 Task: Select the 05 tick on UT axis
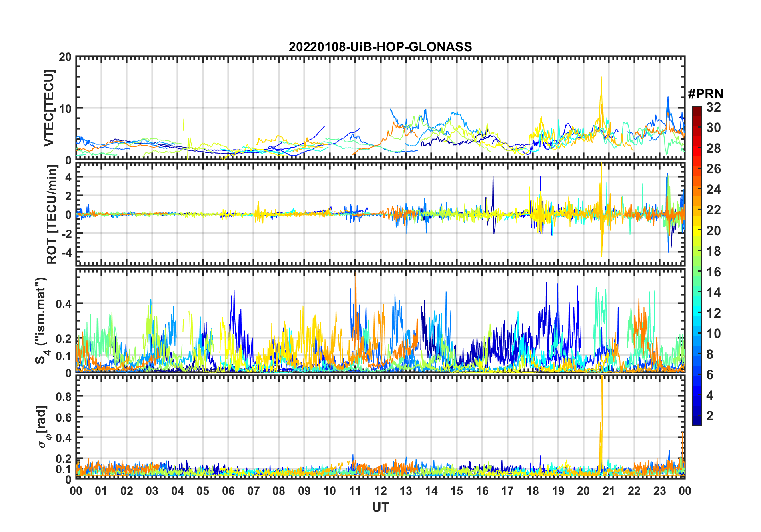(203, 491)
